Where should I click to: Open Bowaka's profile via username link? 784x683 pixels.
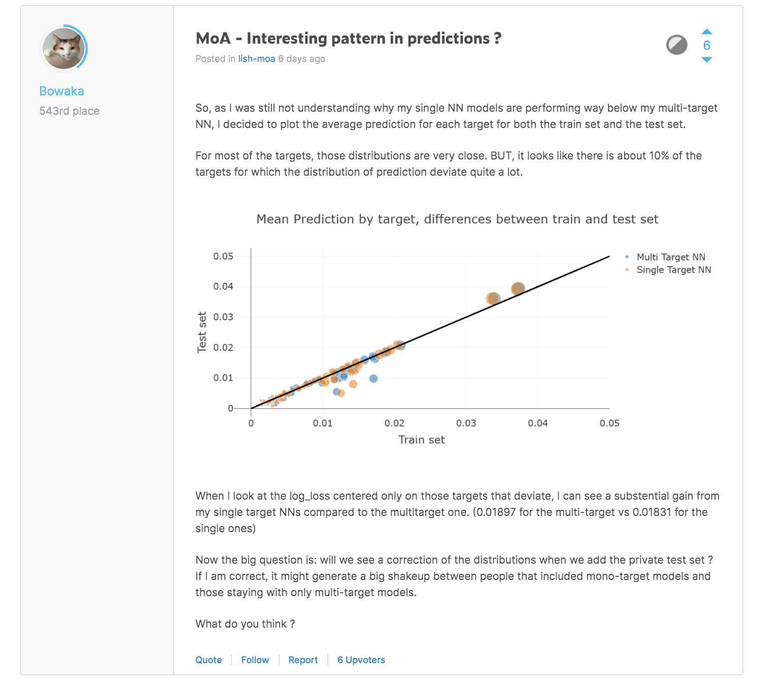click(x=61, y=91)
